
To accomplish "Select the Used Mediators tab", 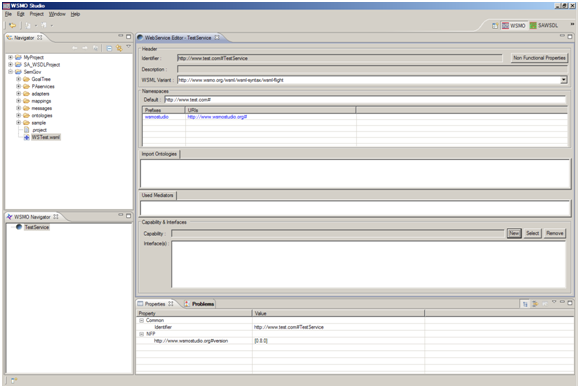I will click(x=158, y=195).
